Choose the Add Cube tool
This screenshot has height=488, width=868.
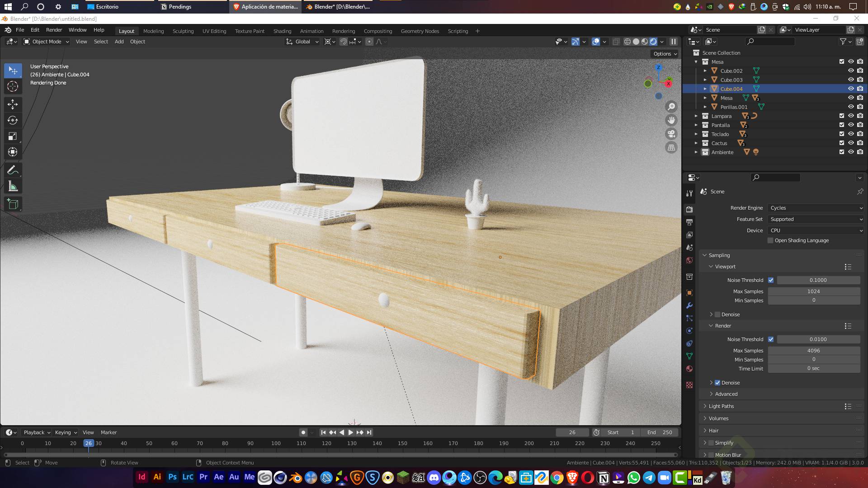(x=13, y=204)
